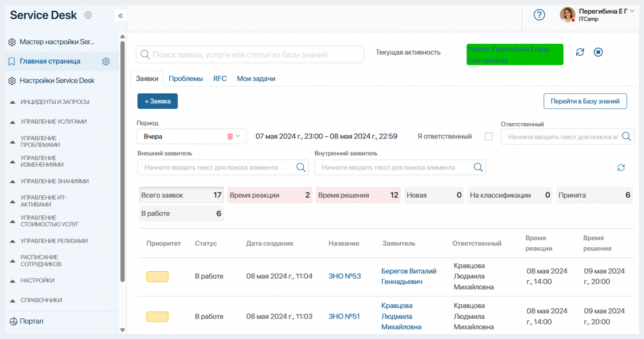
Task: Open the help question mark icon
Action: click(539, 15)
